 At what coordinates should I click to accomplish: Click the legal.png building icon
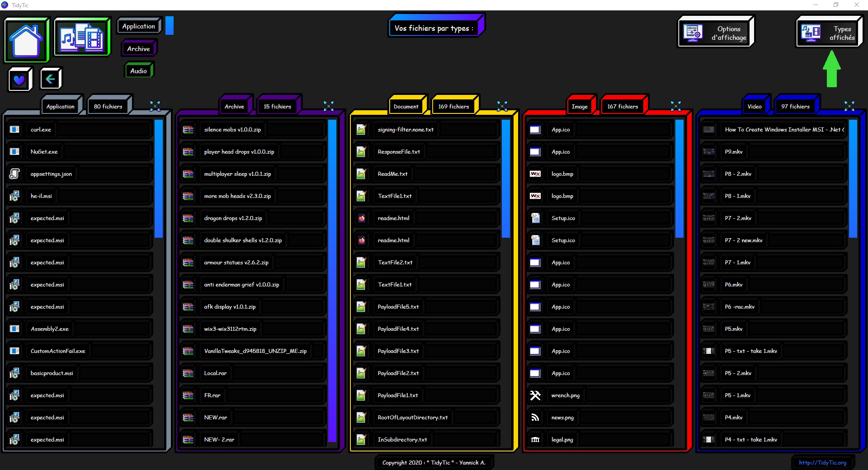coord(535,440)
